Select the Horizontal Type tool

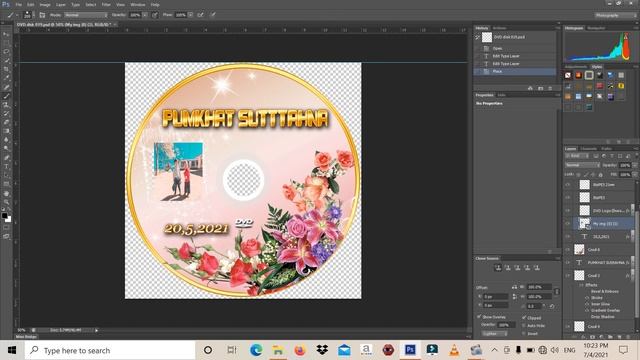pos(6,167)
